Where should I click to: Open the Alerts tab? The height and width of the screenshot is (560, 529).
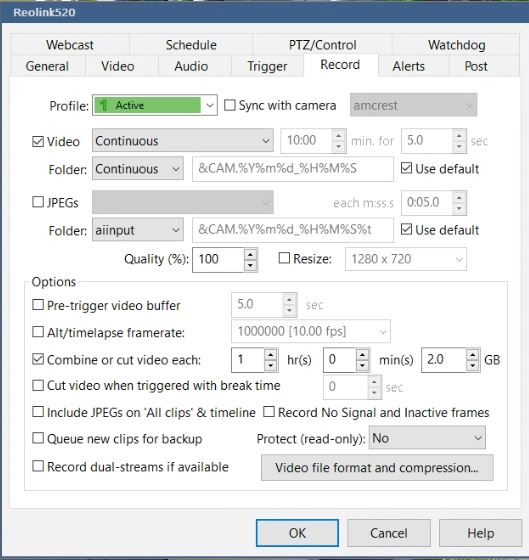click(409, 66)
